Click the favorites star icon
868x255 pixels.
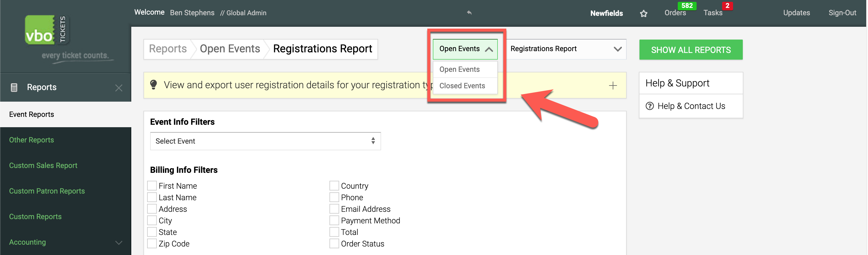coord(644,13)
